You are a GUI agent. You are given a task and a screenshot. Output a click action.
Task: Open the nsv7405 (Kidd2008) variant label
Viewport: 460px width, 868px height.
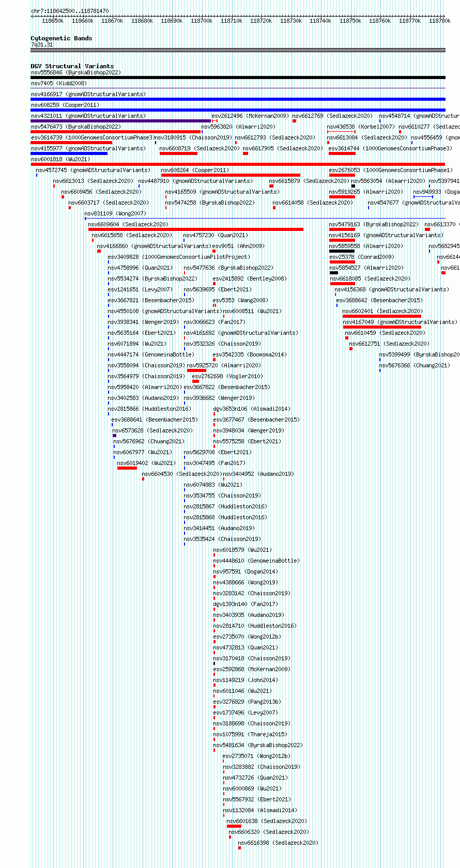click(58, 83)
